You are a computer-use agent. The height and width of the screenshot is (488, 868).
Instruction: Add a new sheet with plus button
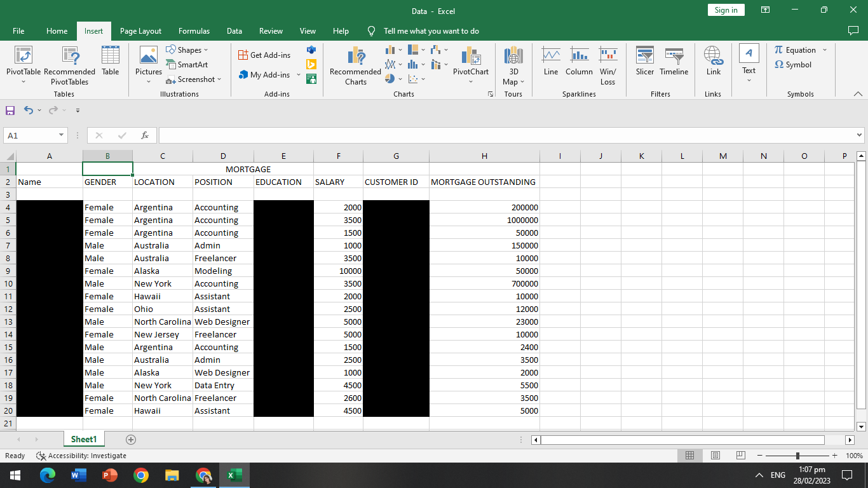coord(131,439)
